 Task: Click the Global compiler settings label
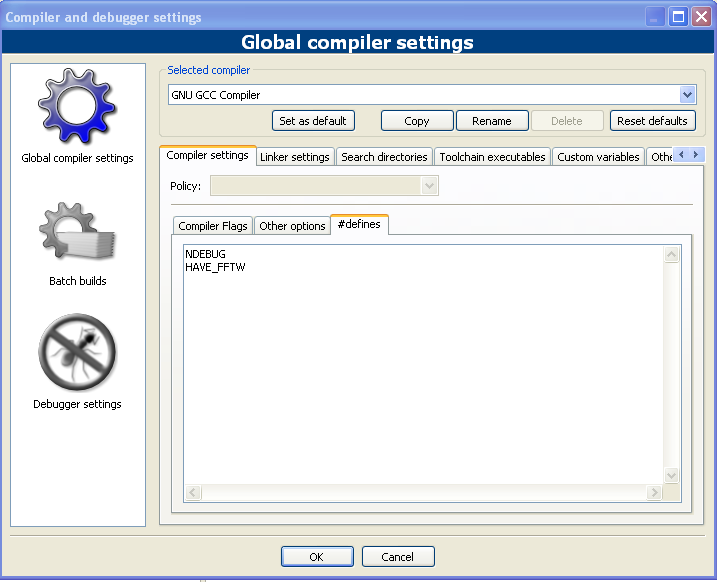[x=77, y=158]
